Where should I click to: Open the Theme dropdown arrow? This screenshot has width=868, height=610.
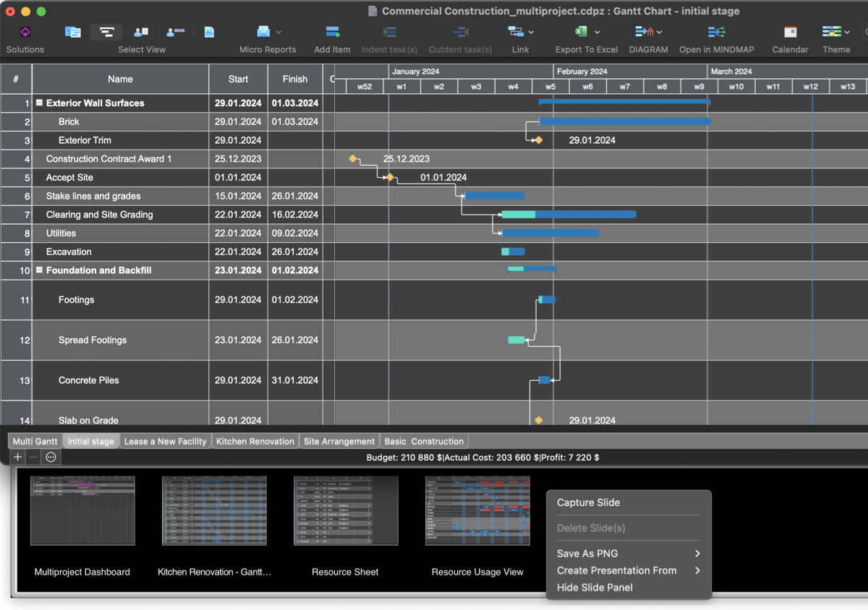(848, 32)
